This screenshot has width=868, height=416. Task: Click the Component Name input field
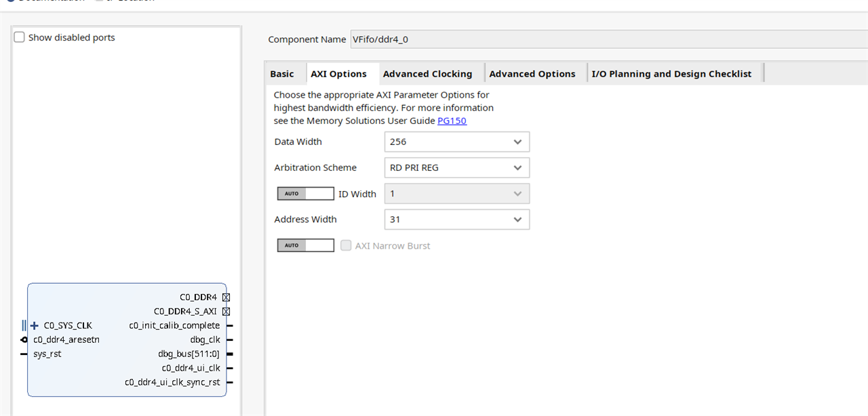point(609,39)
